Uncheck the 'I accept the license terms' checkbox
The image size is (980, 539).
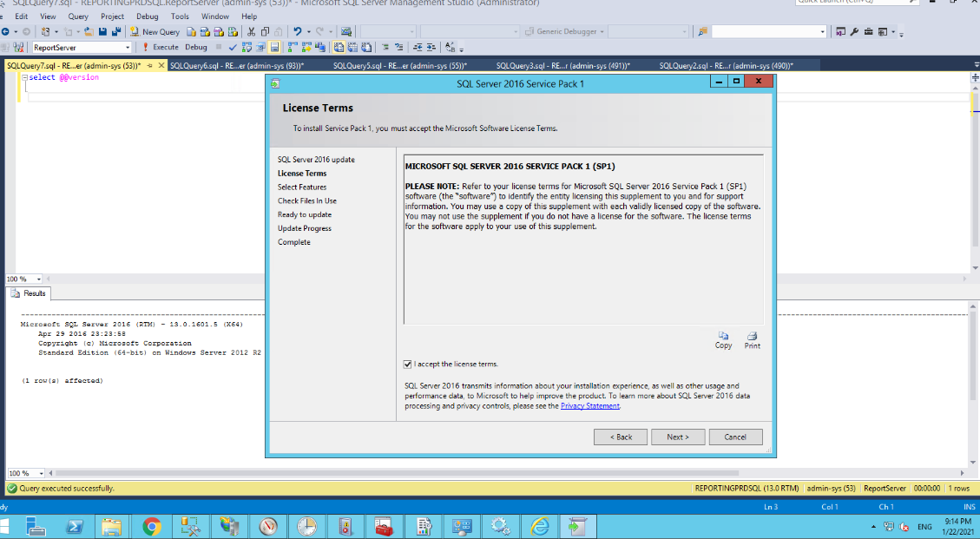(407, 364)
